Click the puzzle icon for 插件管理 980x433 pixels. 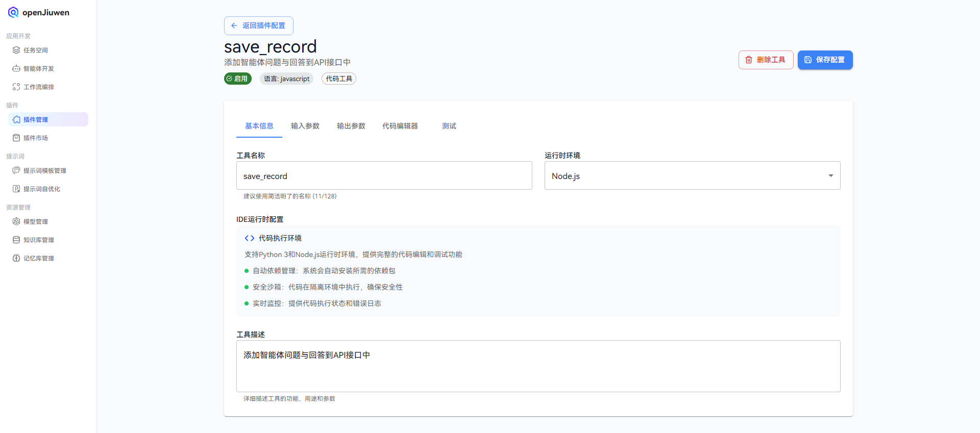[x=16, y=119]
